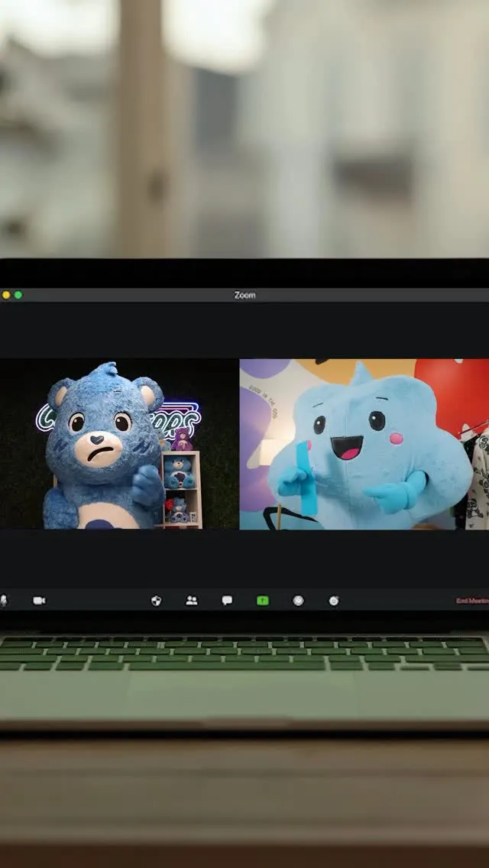Click the red End Meeting button
Viewport: 489px width, 868px height.
coord(472,601)
